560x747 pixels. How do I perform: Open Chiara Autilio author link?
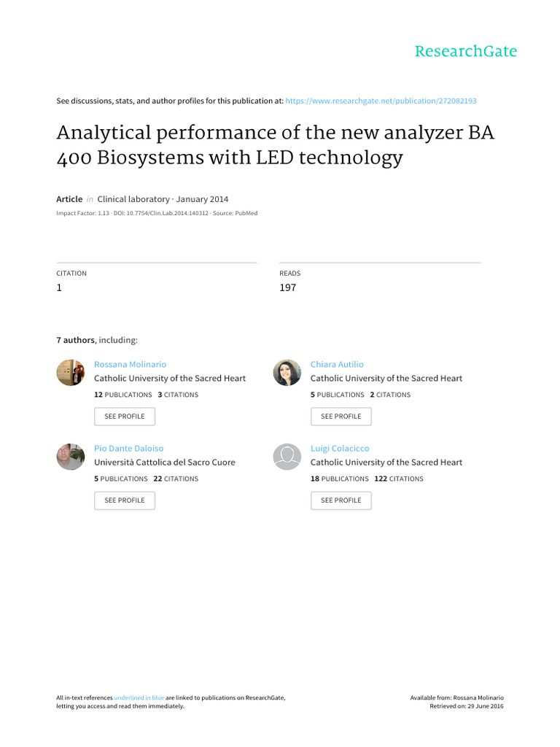(337, 365)
